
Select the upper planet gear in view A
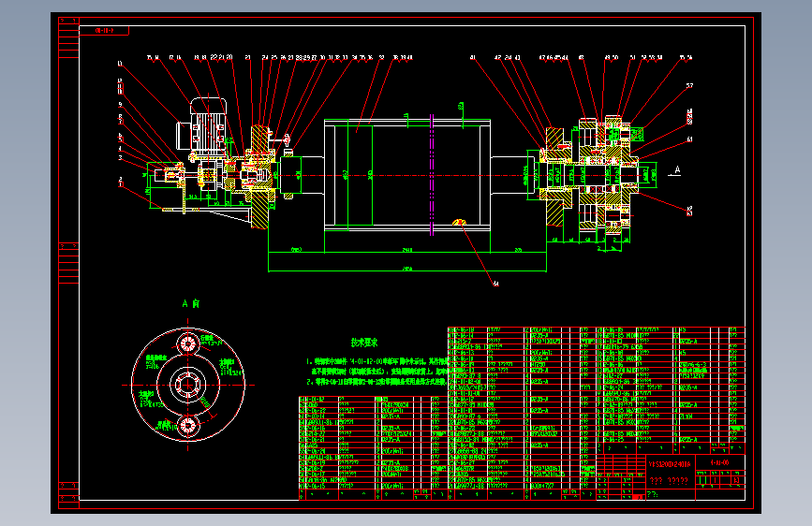point(187,343)
